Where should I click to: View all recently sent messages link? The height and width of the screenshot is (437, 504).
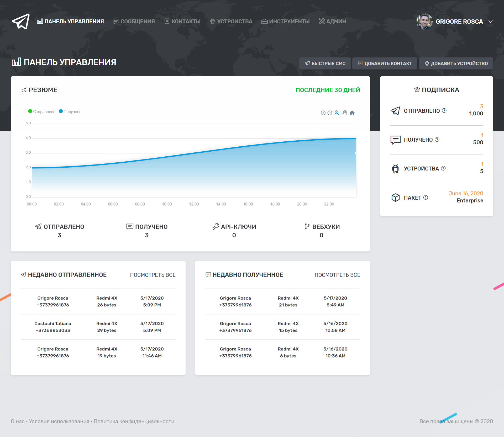coord(153,275)
